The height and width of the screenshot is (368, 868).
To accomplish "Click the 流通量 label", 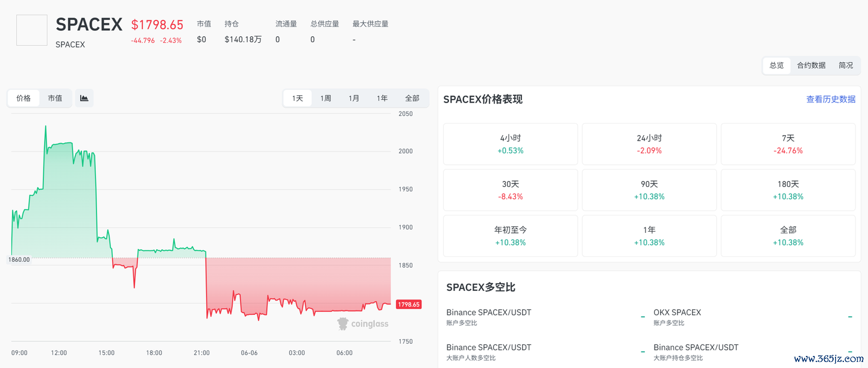I will coord(286,24).
